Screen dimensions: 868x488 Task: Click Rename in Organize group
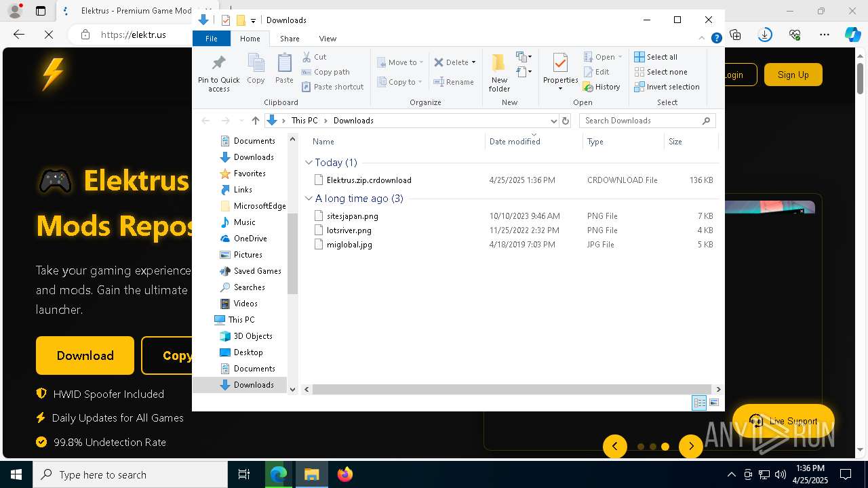coord(454,82)
